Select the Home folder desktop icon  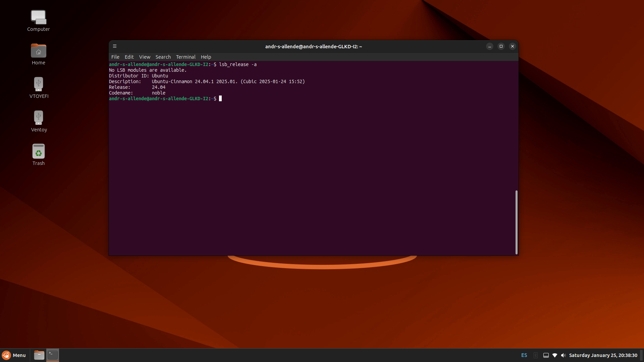(39, 51)
